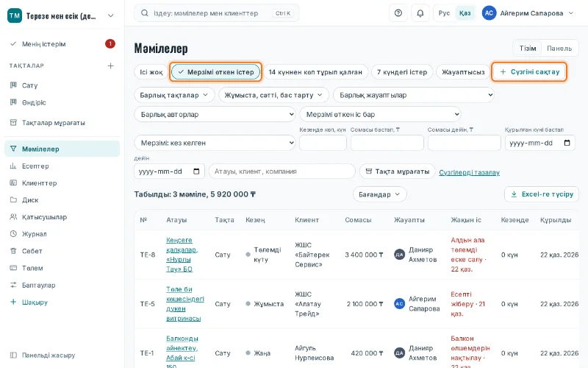Open Себет trash section
Screen dimensions: 588x368
coord(32,251)
